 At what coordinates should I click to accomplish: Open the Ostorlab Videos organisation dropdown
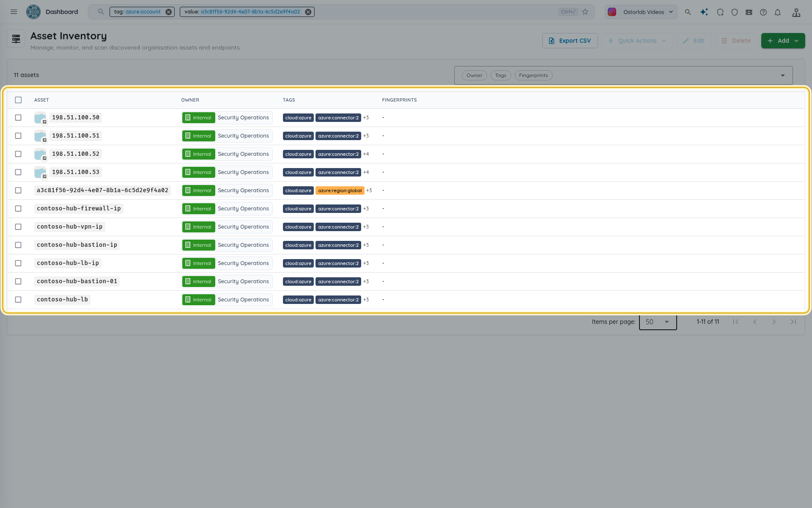(x=641, y=12)
